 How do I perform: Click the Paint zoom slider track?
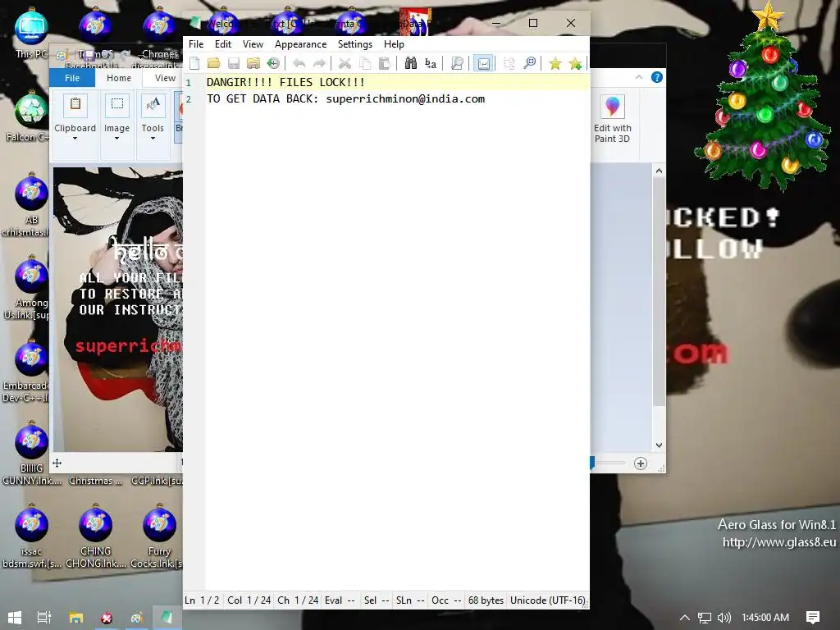pyautogui.click(x=610, y=463)
